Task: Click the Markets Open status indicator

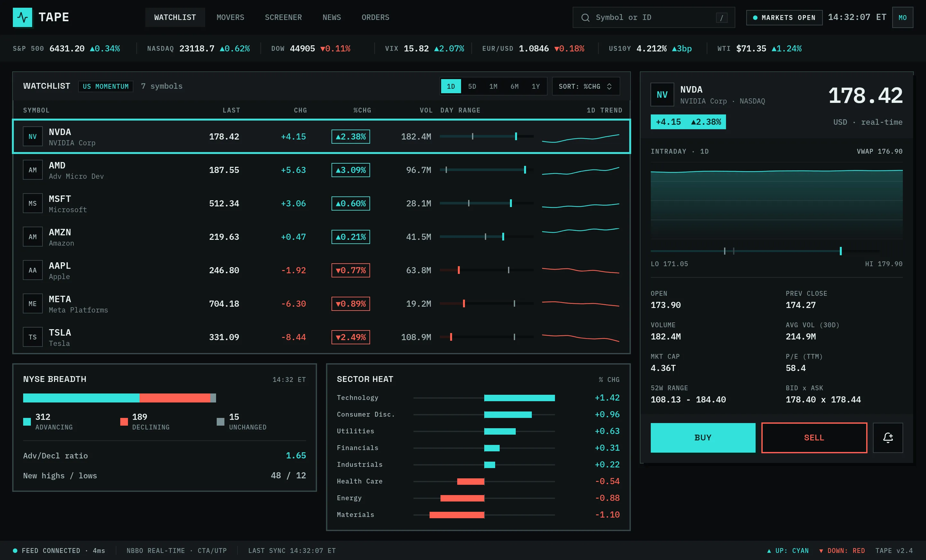Action: pos(784,18)
